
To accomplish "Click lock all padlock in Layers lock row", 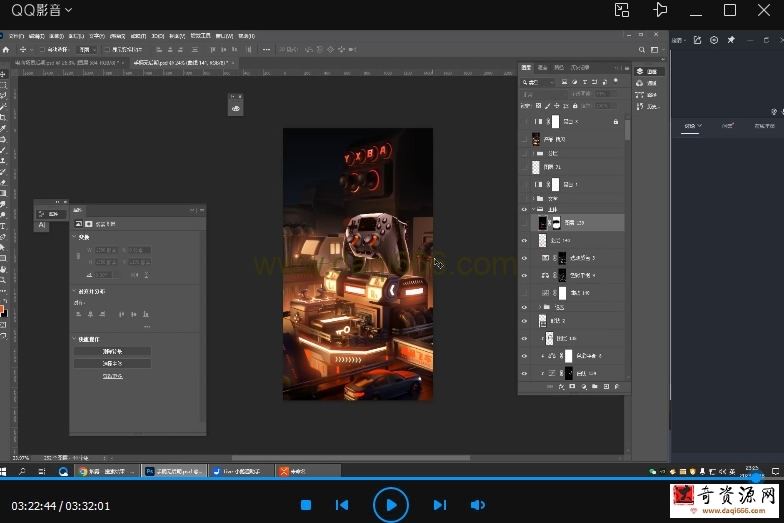I will pos(575,106).
